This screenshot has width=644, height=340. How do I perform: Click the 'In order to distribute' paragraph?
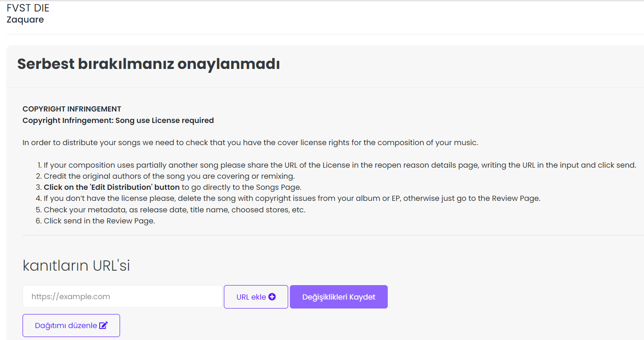click(x=250, y=143)
